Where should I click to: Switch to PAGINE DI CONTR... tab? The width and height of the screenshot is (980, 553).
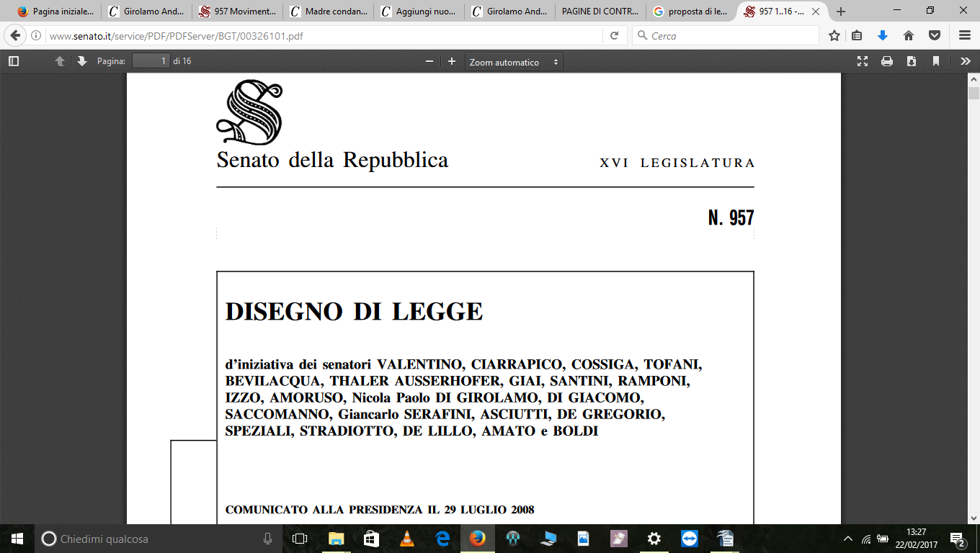point(600,12)
